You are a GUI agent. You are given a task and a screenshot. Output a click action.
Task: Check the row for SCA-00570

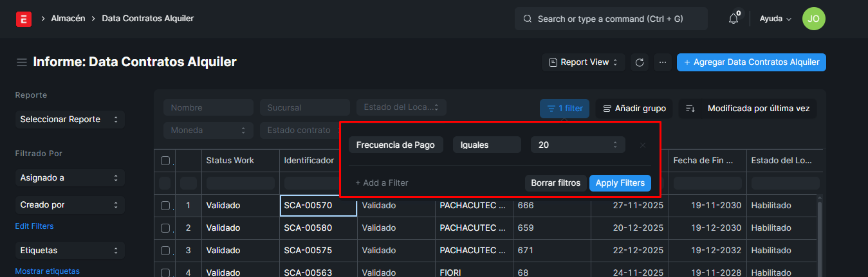[x=165, y=206]
